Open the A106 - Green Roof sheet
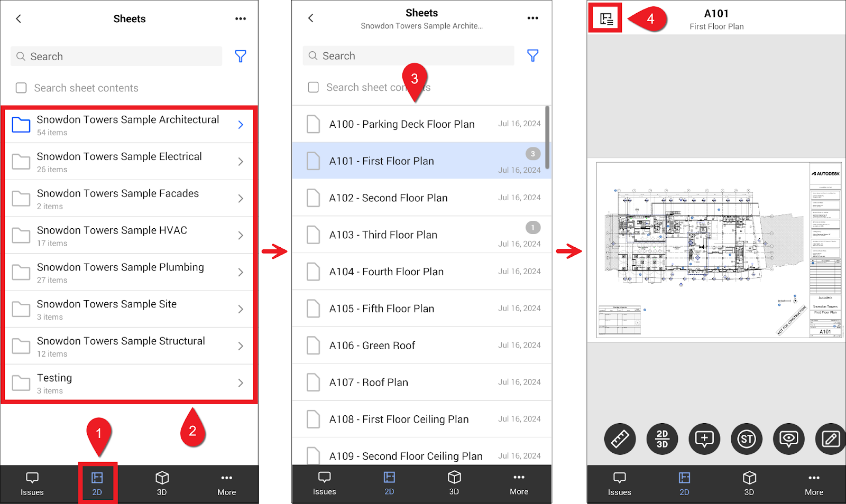 372,346
